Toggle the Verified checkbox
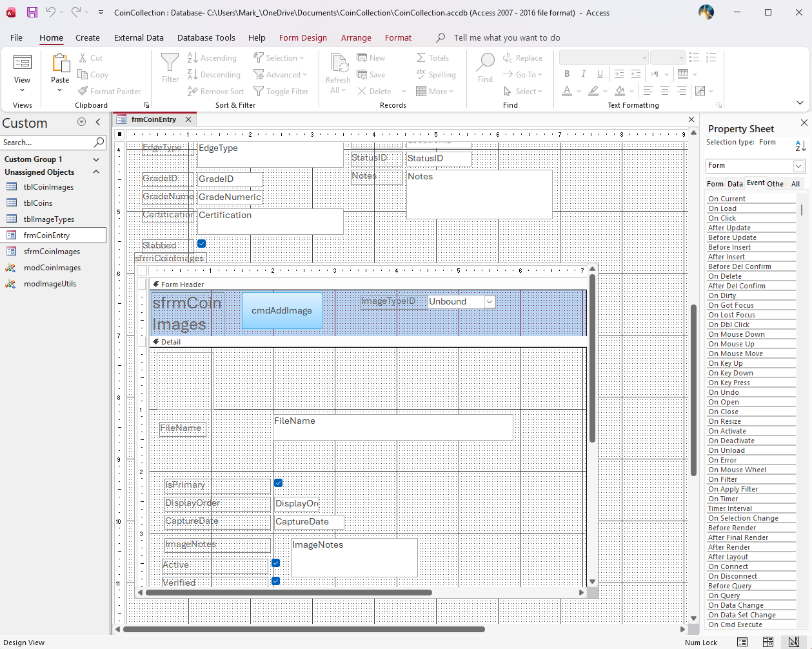The height and width of the screenshot is (649, 812). (276, 581)
